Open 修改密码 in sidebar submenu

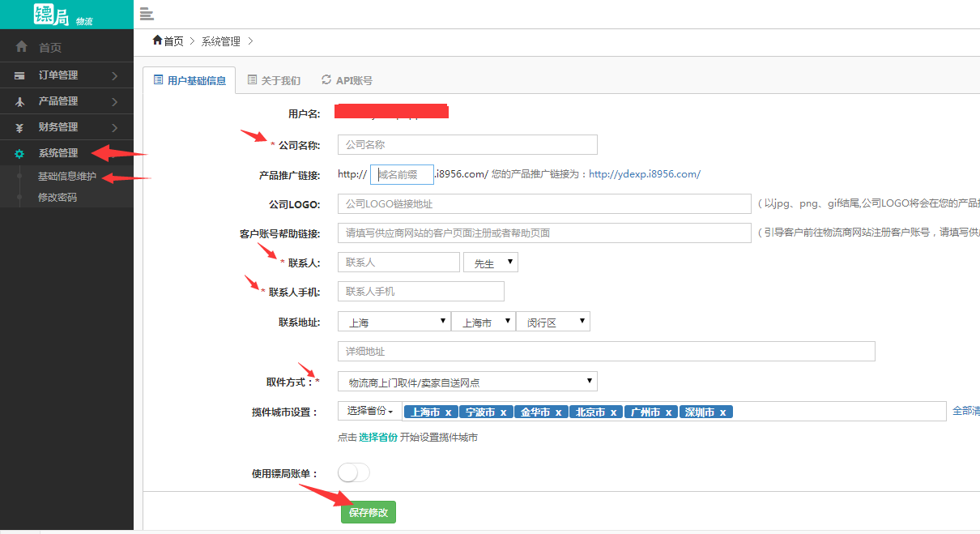58,197
